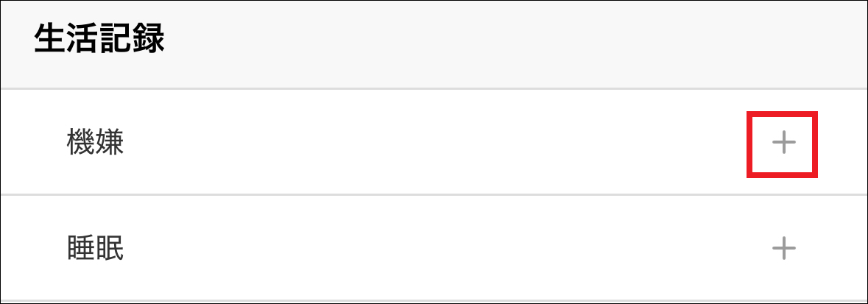The height and width of the screenshot is (304, 868).
Task: Add a new 機嫌 mood entry
Action: pyautogui.click(x=783, y=143)
